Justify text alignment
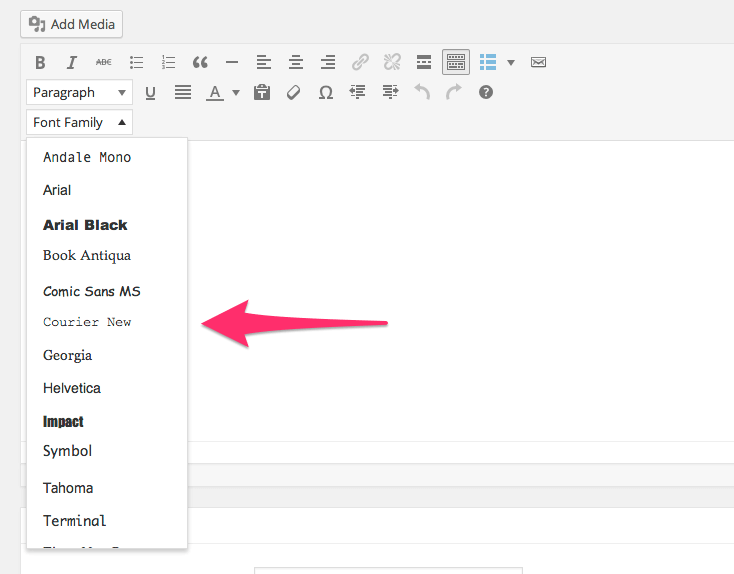 pyautogui.click(x=183, y=92)
